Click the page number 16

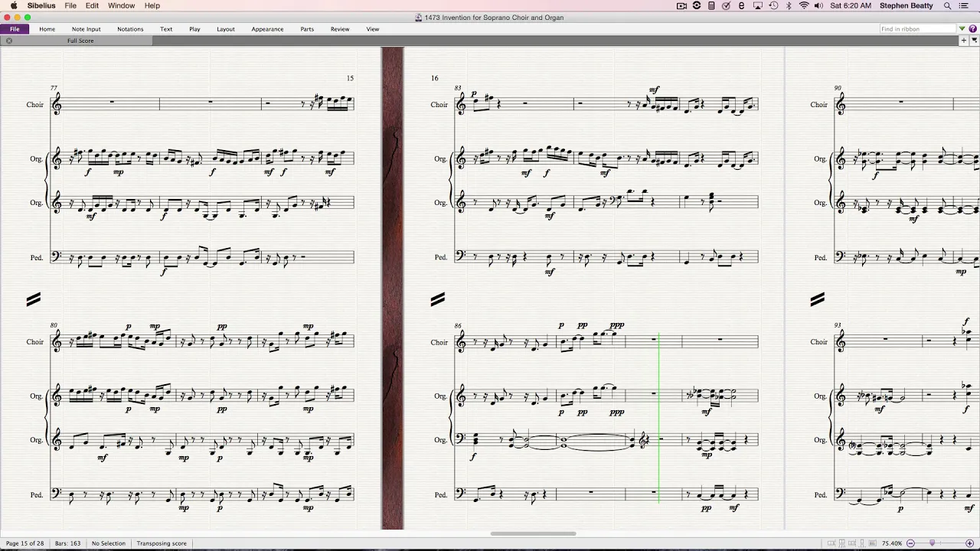click(x=434, y=78)
